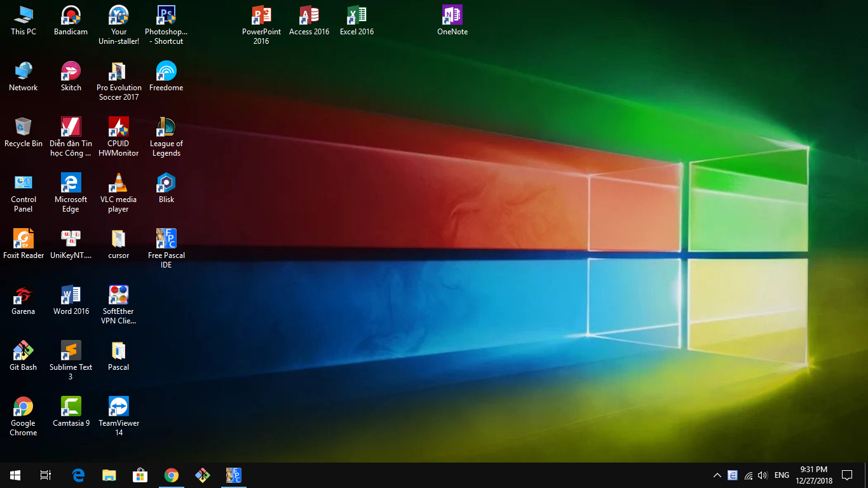
Task: Select the UniKeyNT shortcut
Action: tap(71, 244)
